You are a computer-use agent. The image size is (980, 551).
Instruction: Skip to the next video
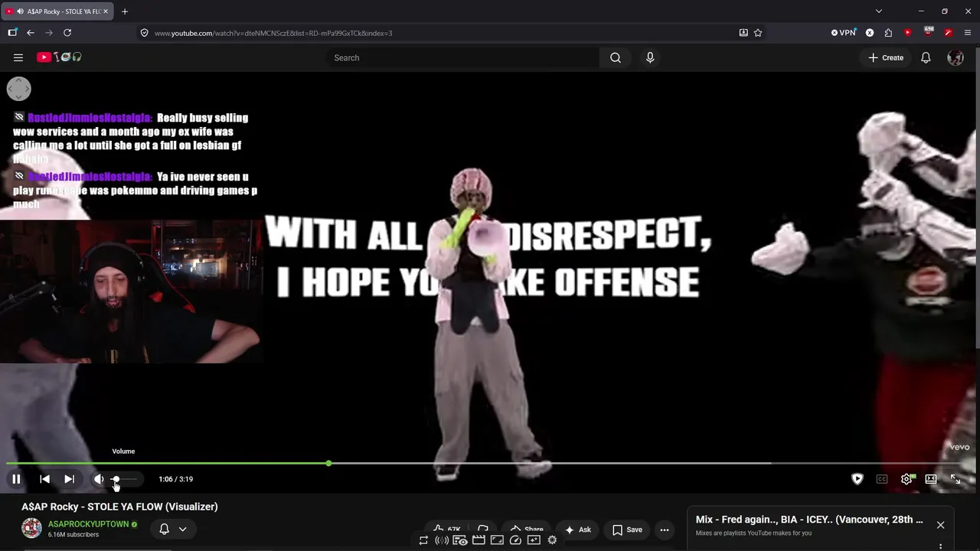pyautogui.click(x=69, y=479)
